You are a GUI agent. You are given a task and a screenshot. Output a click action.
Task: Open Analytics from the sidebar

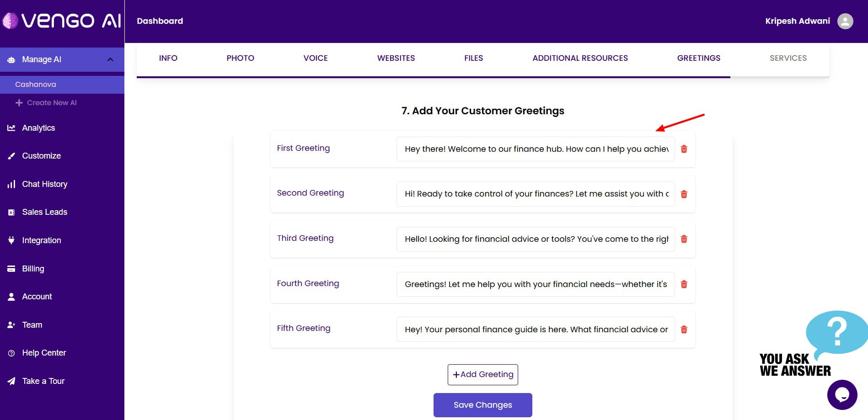point(38,128)
